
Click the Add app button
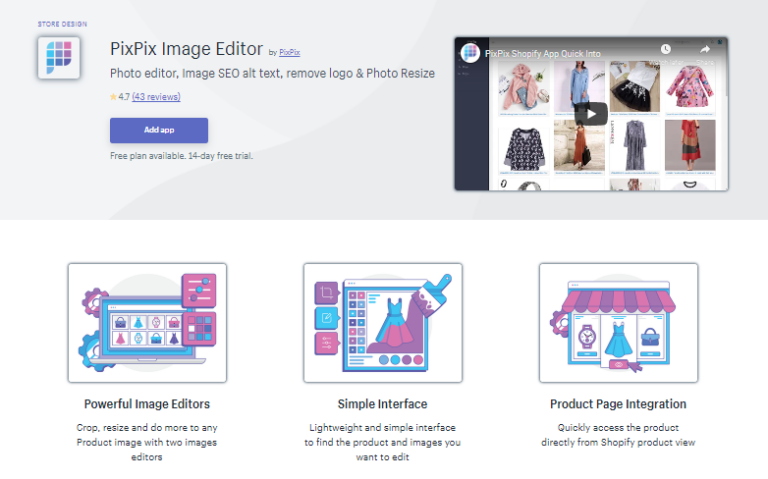(159, 130)
